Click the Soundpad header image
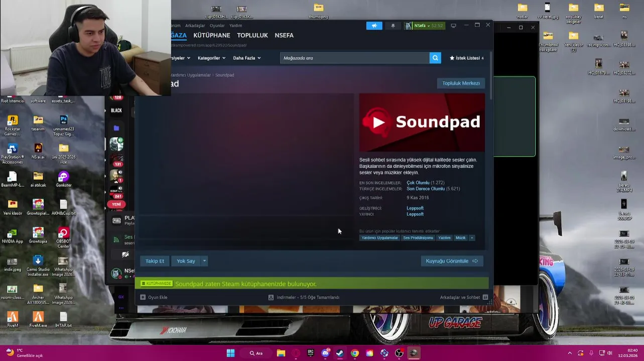The height and width of the screenshot is (361, 644). pyautogui.click(x=422, y=122)
